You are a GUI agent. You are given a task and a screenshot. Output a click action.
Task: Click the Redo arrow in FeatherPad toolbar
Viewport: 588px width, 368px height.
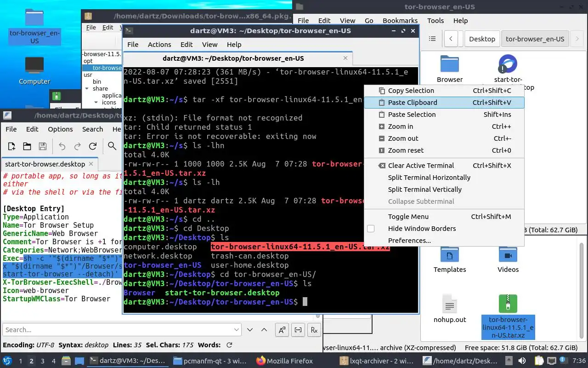78,146
